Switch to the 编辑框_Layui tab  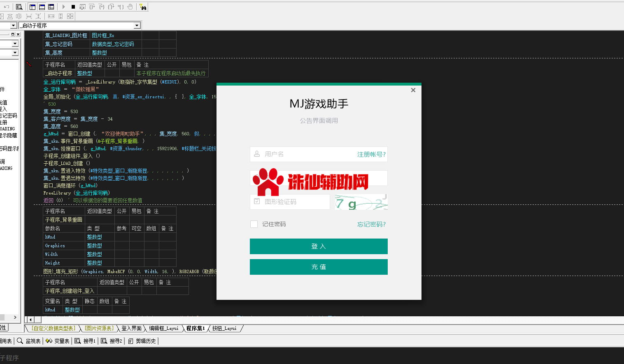(164, 328)
